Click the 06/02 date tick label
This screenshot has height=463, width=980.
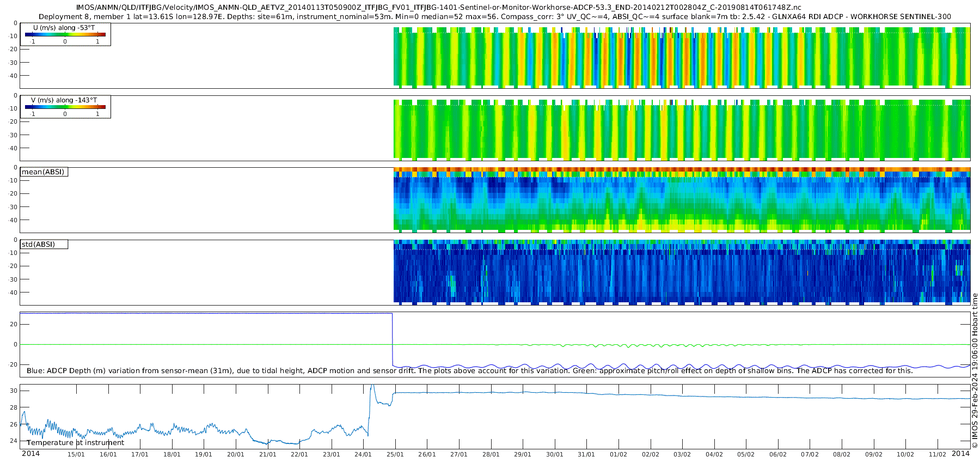[778, 454]
